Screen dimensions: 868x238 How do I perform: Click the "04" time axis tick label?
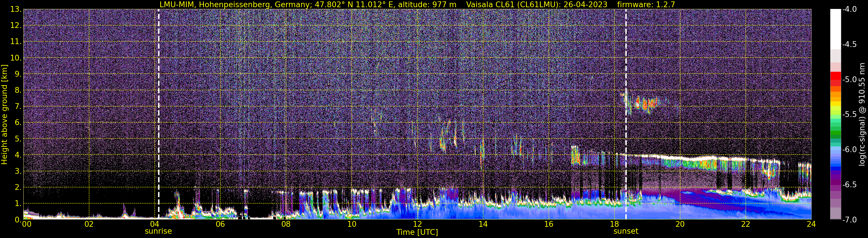tap(155, 224)
